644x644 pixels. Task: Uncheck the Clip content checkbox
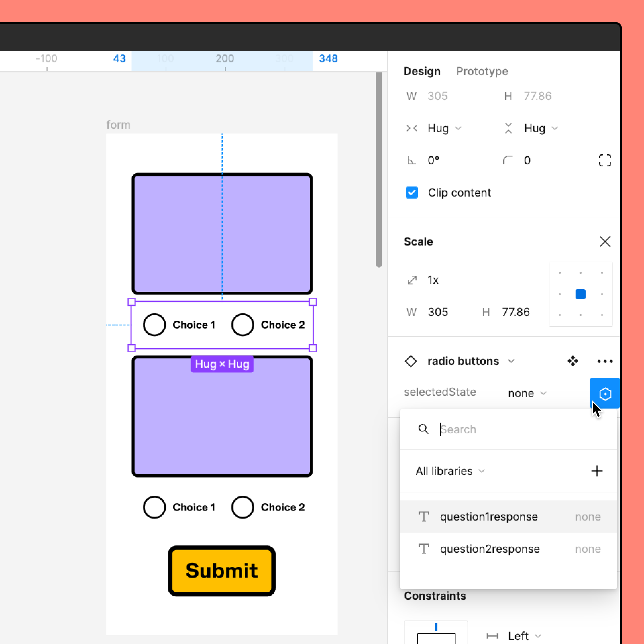pyautogui.click(x=412, y=193)
